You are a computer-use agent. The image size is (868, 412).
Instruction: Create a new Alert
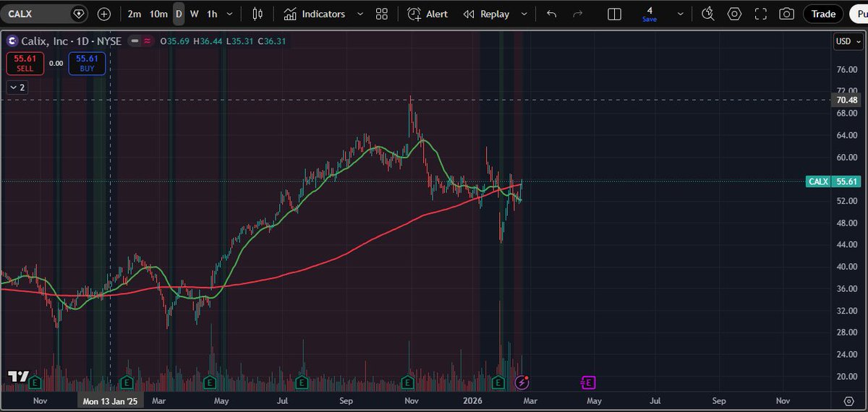click(x=427, y=14)
